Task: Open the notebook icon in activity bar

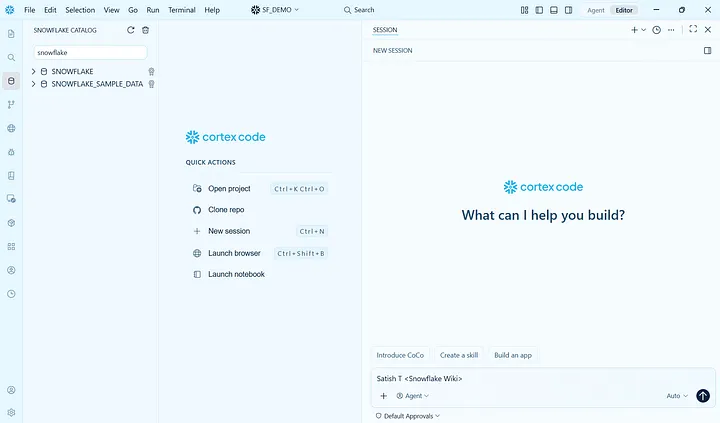Action: pyautogui.click(x=11, y=175)
